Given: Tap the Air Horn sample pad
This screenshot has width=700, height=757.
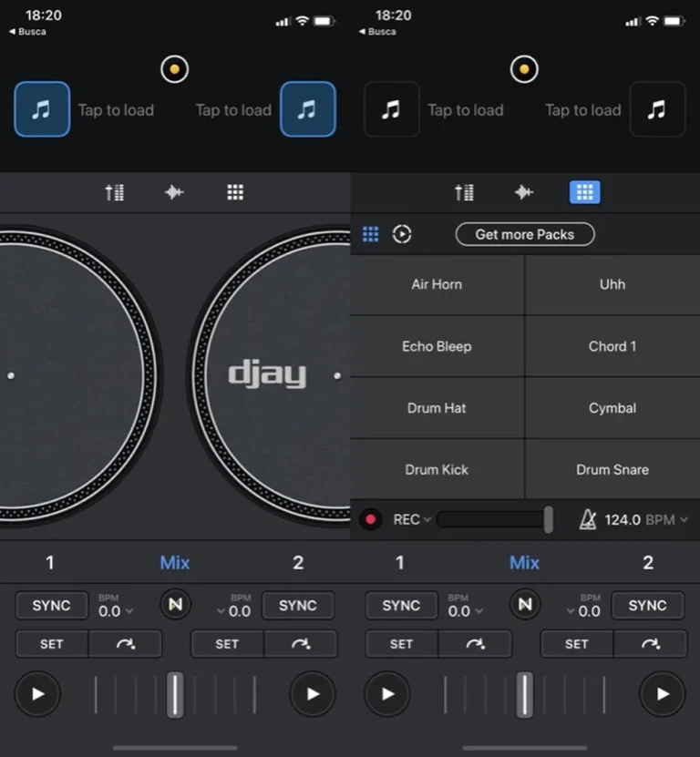Looking at the screenshot, I should 437,284.
